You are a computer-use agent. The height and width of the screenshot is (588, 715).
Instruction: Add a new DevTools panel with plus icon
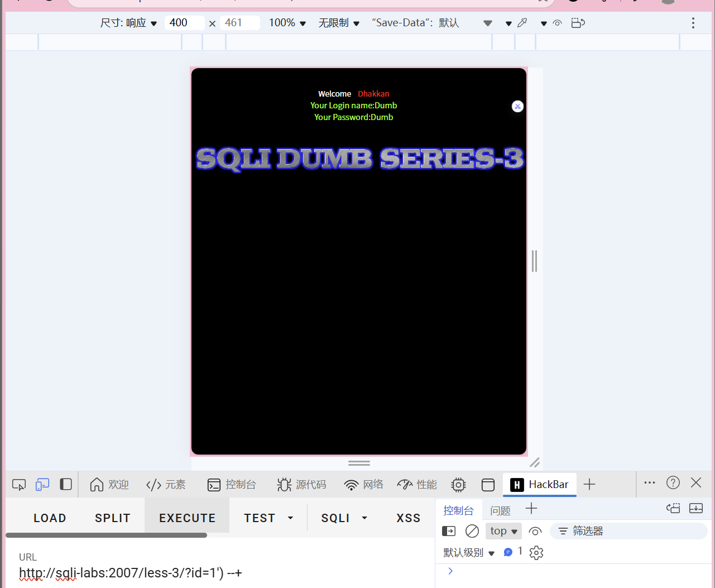[589, 484]
